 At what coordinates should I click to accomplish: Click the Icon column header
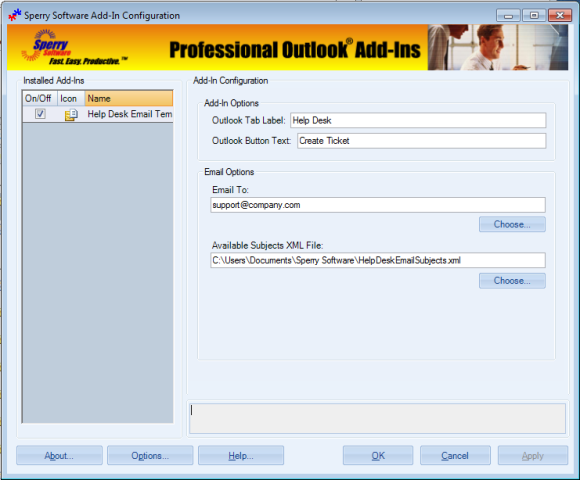click(71, 98)
